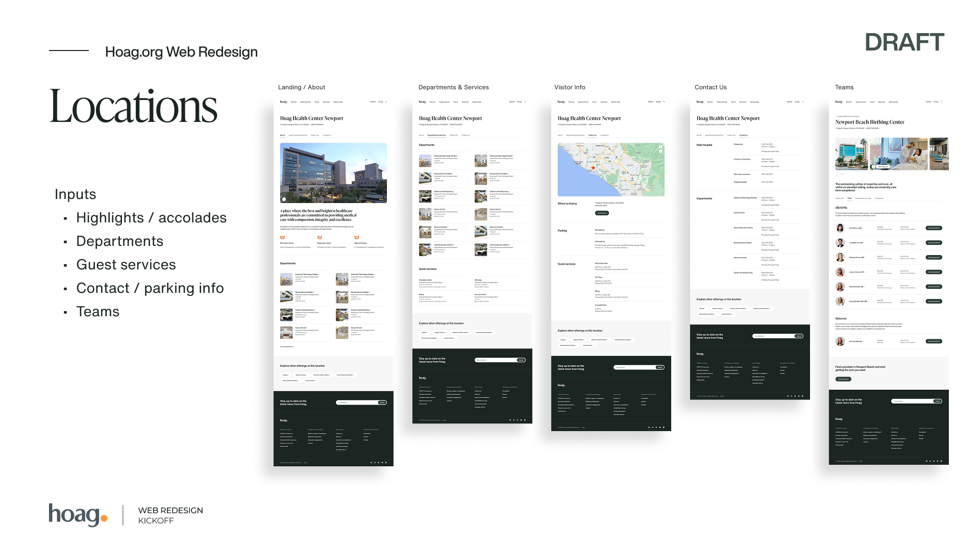Click the orange map pin marker
The width and height of the screenshot is (980, 551).
pos(593,167)
